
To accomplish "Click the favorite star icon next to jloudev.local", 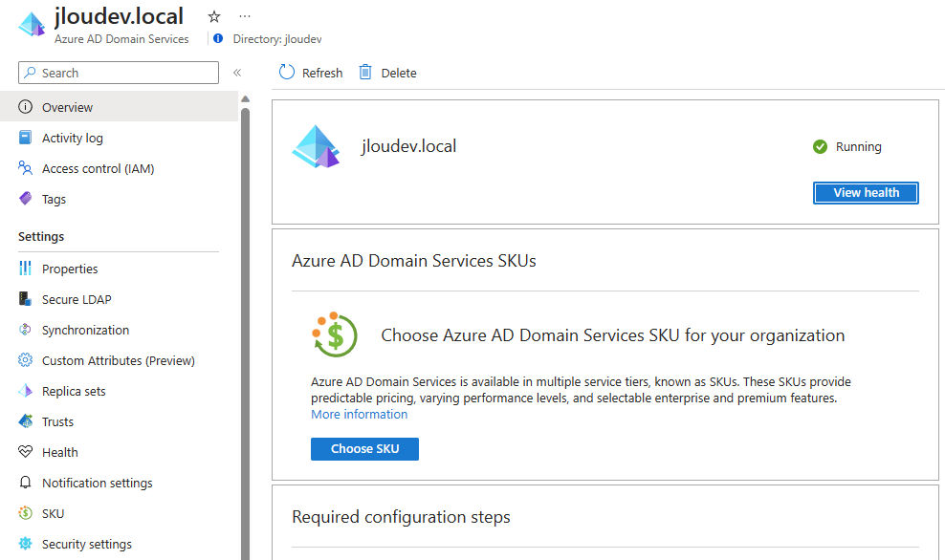I will point(214,17).
